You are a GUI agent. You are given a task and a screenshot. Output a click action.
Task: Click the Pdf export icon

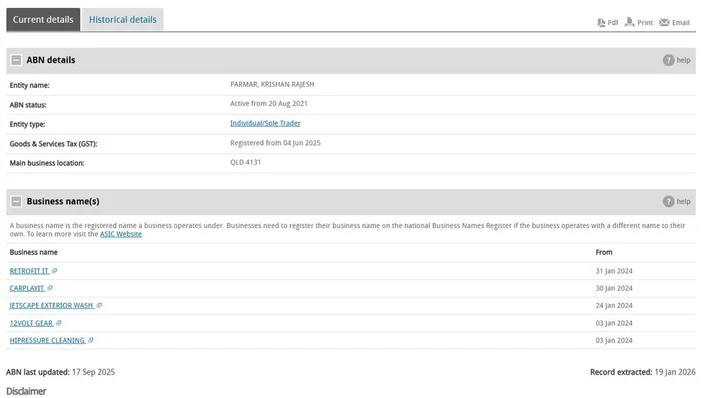tap(601, 22)
